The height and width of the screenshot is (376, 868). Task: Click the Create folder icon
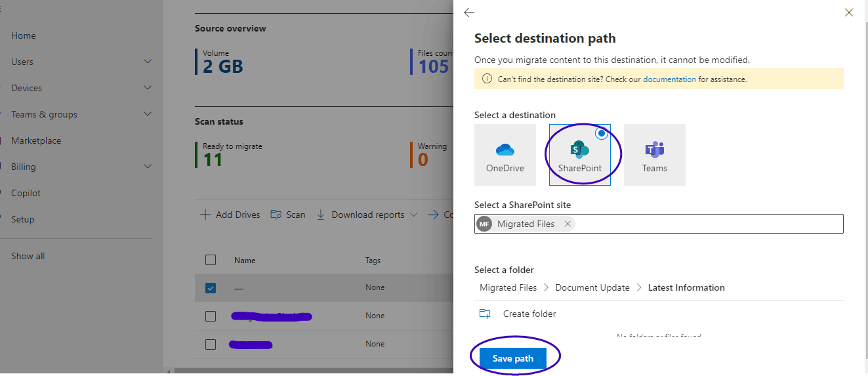coord(485,314)
